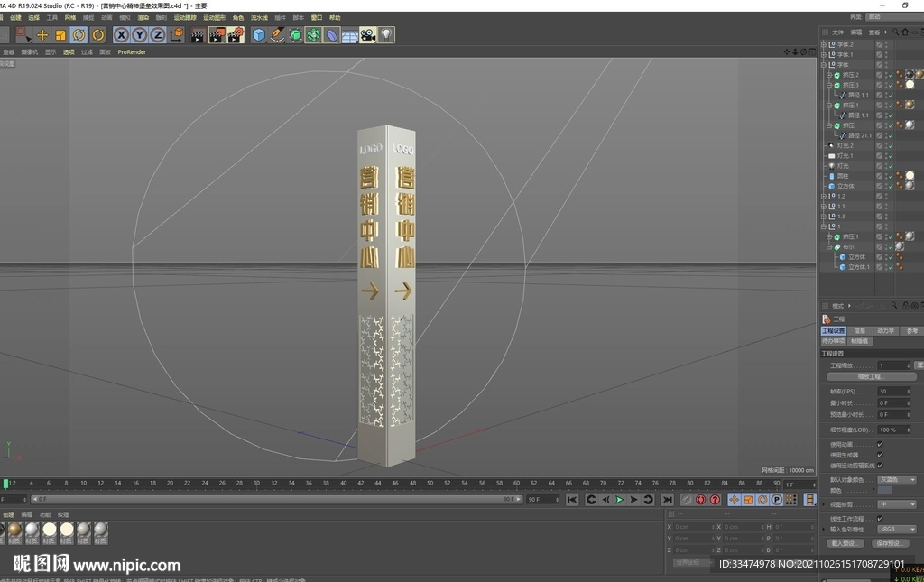
Task: Add a Cube primitive object
Action: coord(259,35)
